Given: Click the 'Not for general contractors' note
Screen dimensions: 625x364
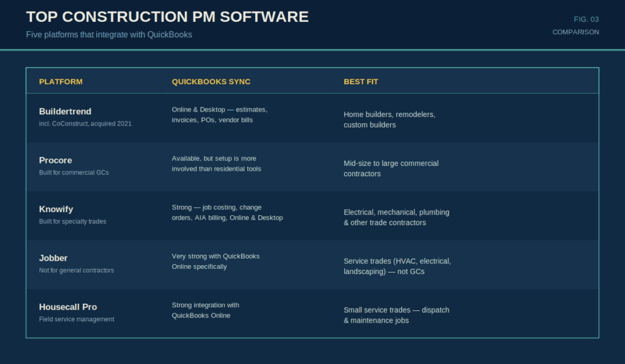Looking at the screenshot, I should (x=76, y=271).
